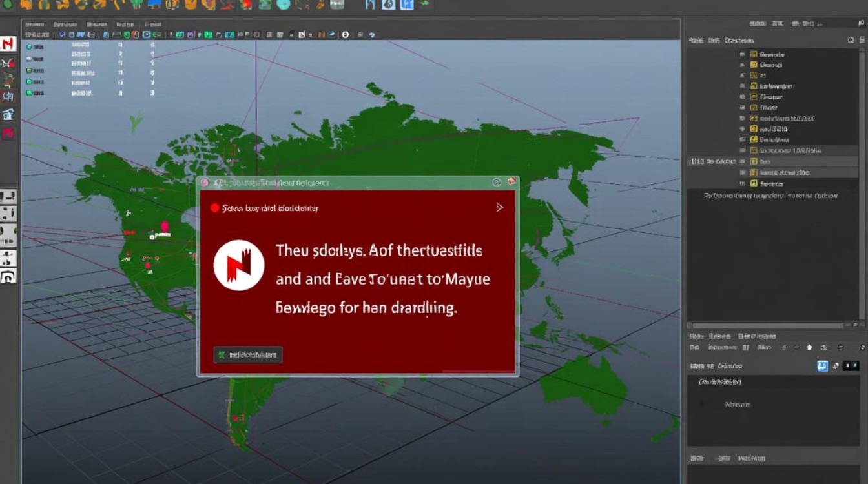This screenshot has width=868, height=484.
Task: Click the bottom icon in left tool column
Action: [x=8, y=277]
